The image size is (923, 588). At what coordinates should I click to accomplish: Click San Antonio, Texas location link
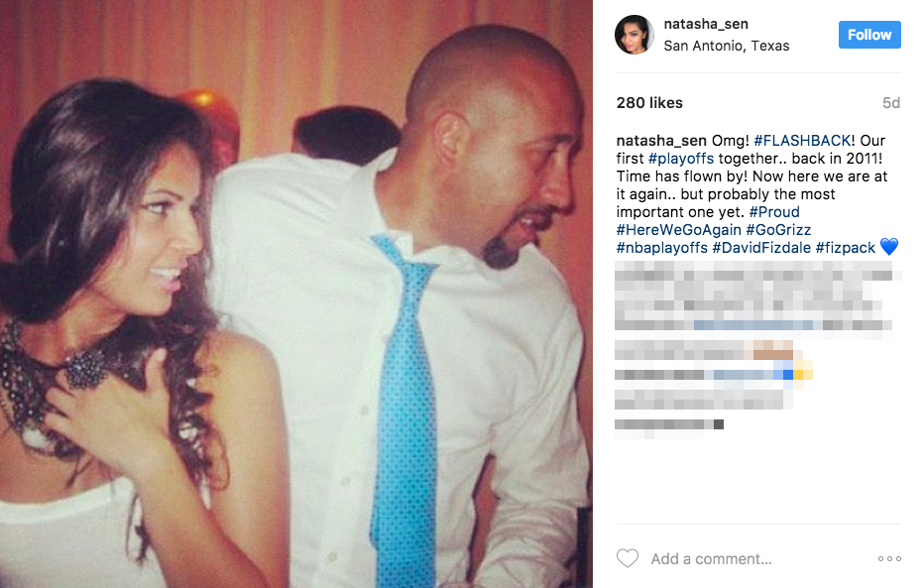727,46
